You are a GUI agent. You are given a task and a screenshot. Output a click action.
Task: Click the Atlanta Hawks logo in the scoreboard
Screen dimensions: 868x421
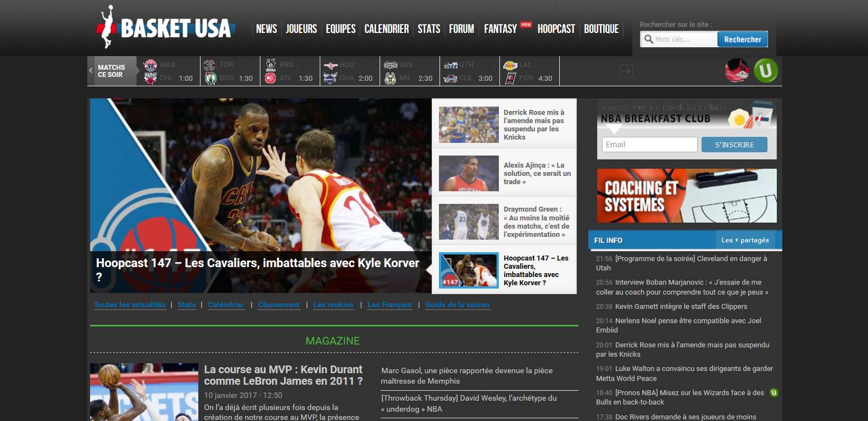click(270, 78)
